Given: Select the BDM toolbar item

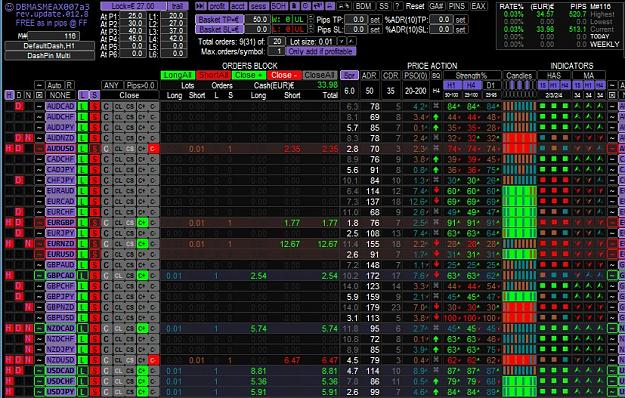Looking at the screenshot, I should (x=363, y=6).
